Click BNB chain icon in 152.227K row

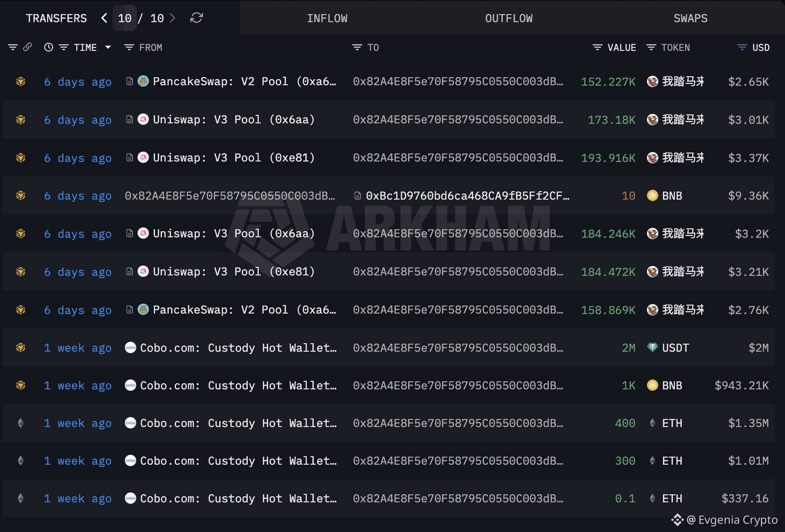pyautogui.click(x=21, y=81)
